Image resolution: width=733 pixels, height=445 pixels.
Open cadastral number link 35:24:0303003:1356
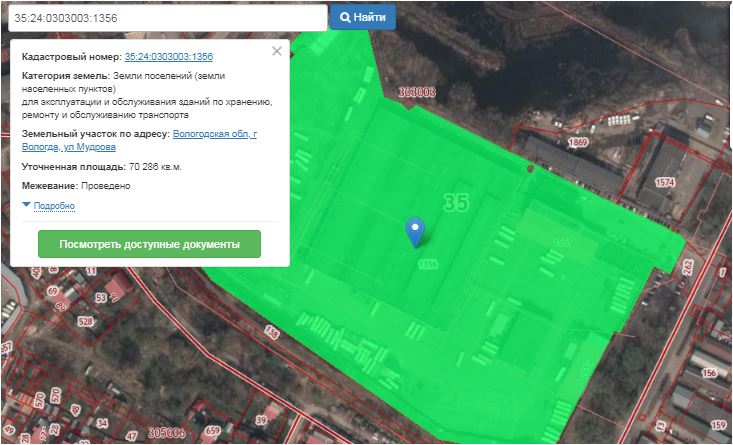(x=168, y=58)
